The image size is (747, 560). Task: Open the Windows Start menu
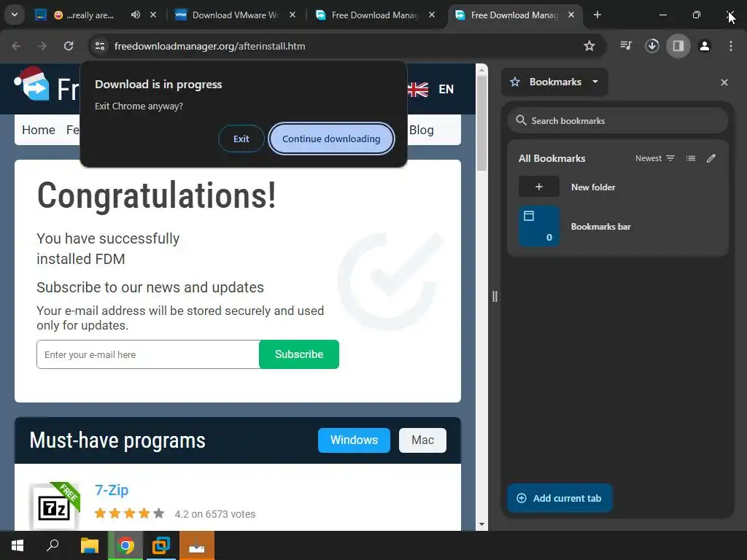(18, 545)
